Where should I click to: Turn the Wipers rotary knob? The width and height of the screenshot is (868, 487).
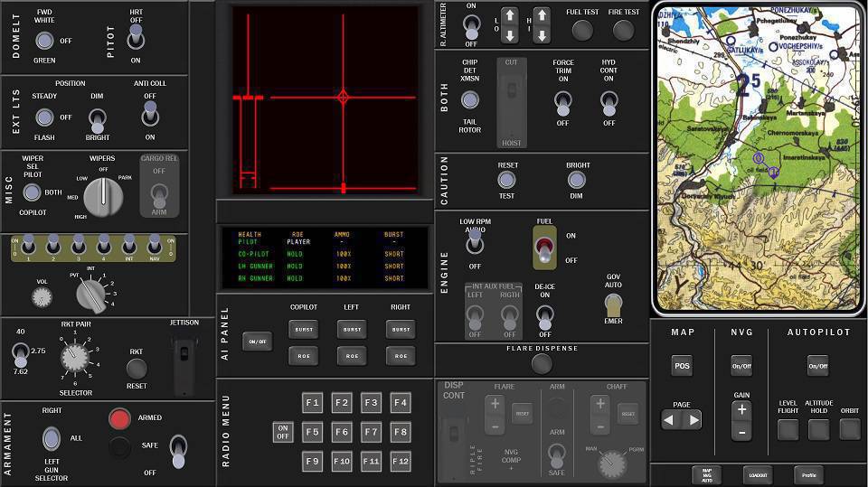pos(105,194)
